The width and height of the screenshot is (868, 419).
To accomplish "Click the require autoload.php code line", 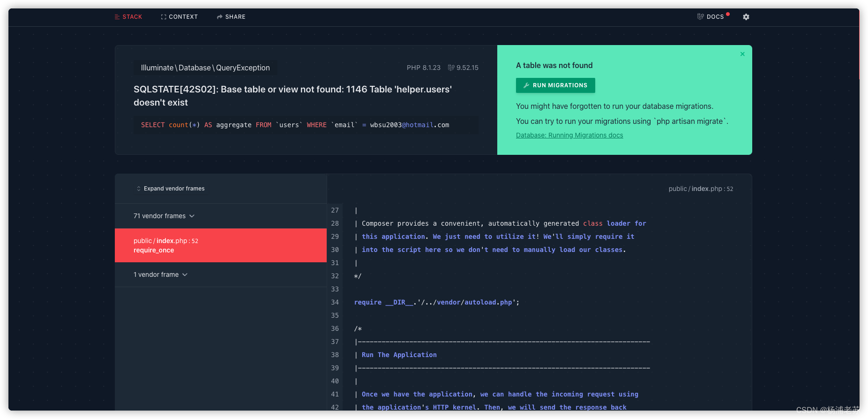I will click(x=437, y=302).
